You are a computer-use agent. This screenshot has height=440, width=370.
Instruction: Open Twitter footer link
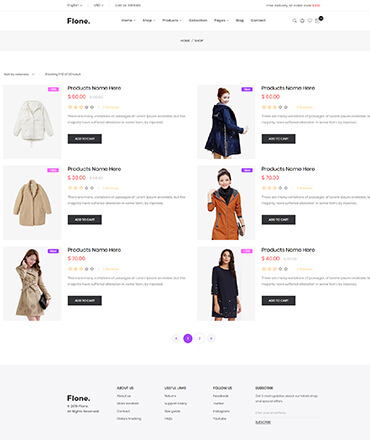point(218,403)
